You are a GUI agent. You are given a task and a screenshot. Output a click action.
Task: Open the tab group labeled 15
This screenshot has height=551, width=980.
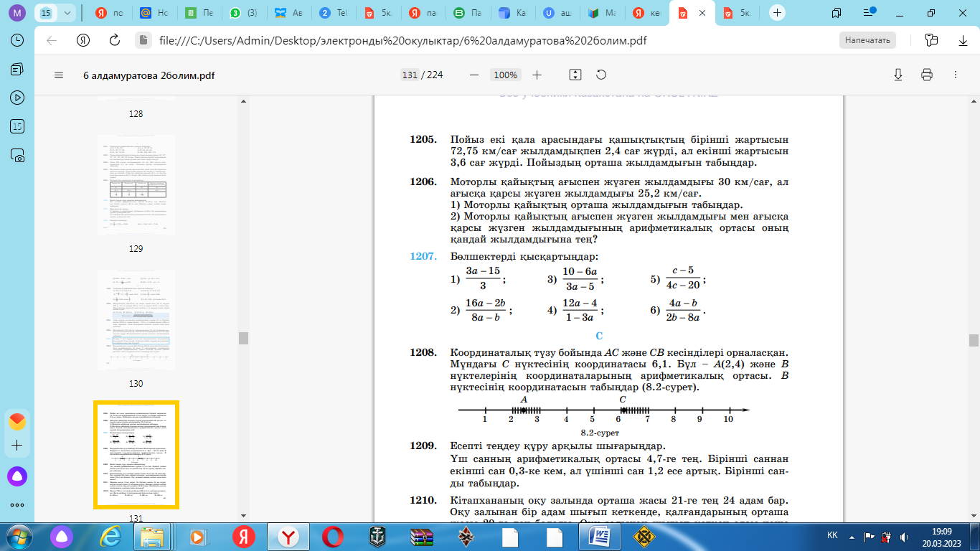47,12
